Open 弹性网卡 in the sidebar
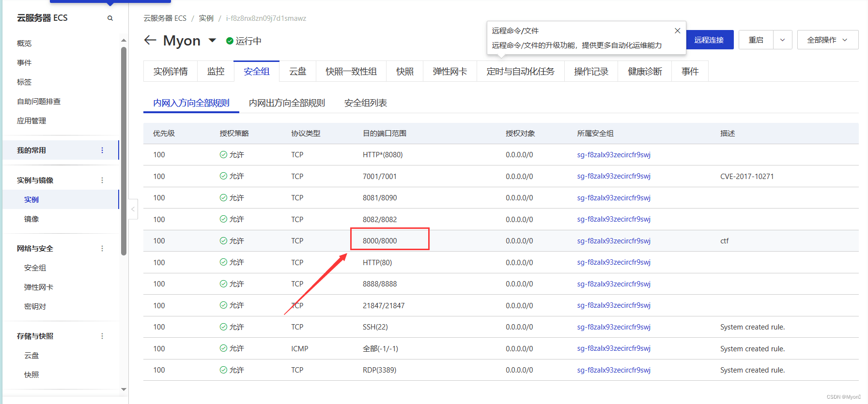Screen dimensions: 868x404 click(x=39, y=287)
